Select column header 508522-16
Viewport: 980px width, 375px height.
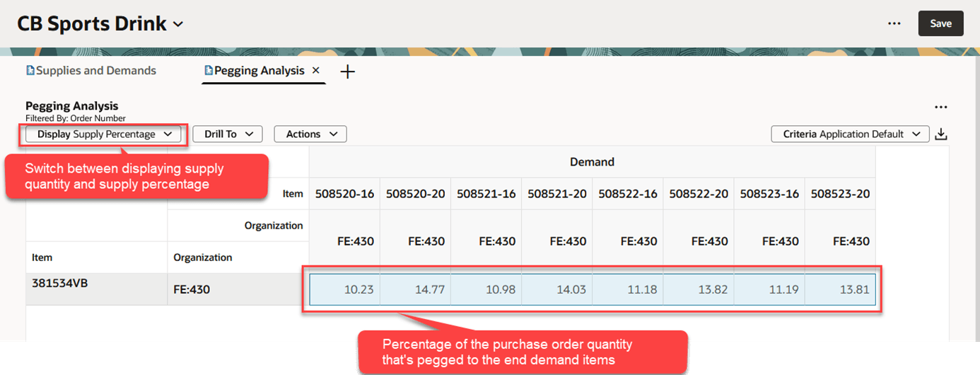(627, 193)
